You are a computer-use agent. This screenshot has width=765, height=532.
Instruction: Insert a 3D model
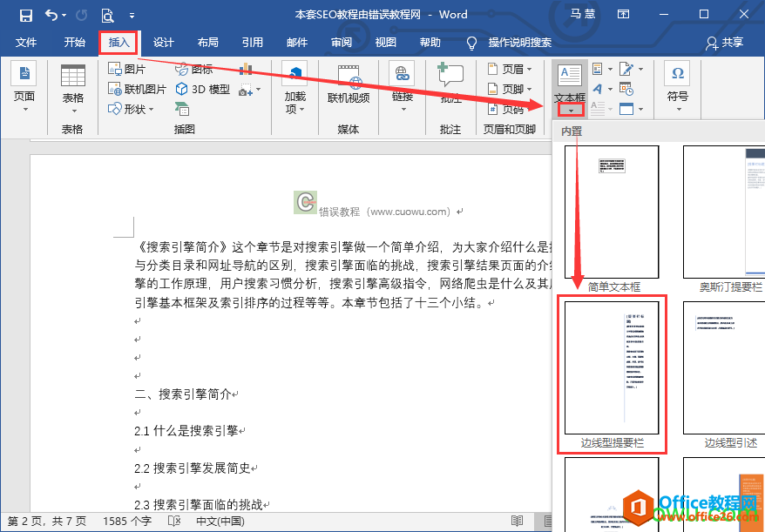point(202,89)
